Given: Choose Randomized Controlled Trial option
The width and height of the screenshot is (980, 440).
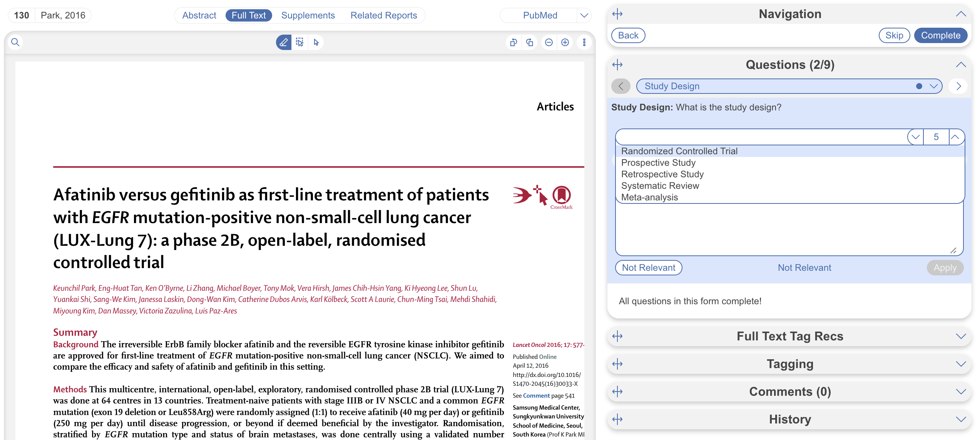Looking at the screenshot, I should pos(679,151).
